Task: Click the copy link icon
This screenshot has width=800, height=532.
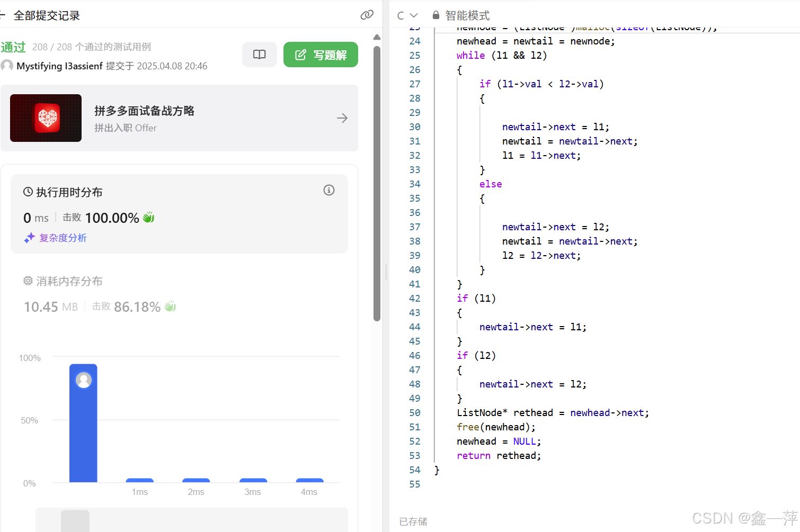Action: pos(367,15)
